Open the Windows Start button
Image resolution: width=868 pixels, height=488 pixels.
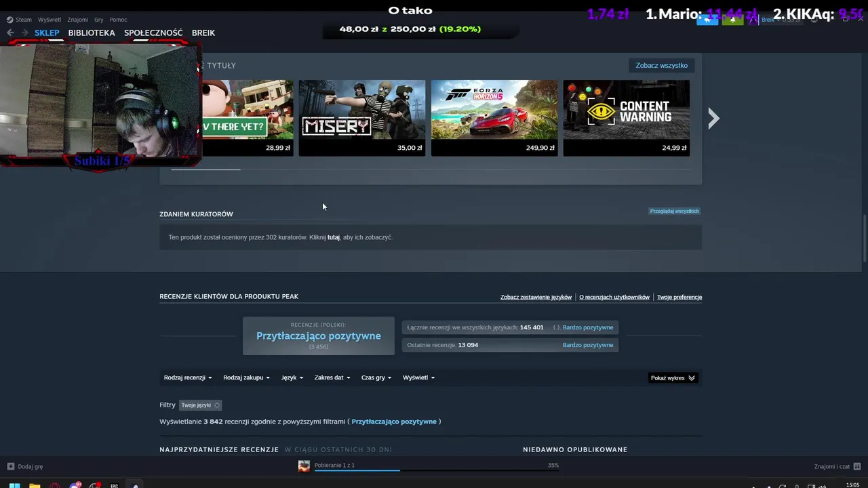click(x=14, y=485)
